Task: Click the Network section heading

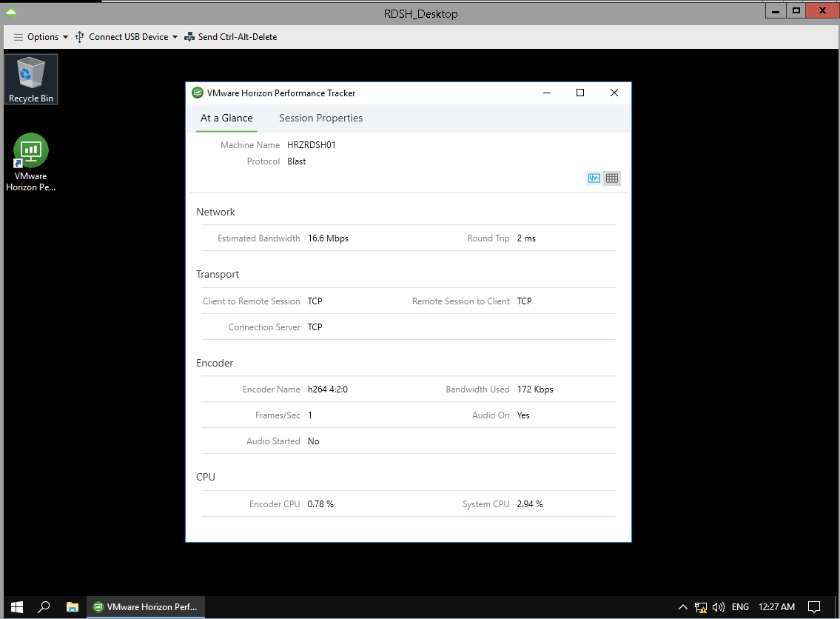Action: [x=215, y=212]
